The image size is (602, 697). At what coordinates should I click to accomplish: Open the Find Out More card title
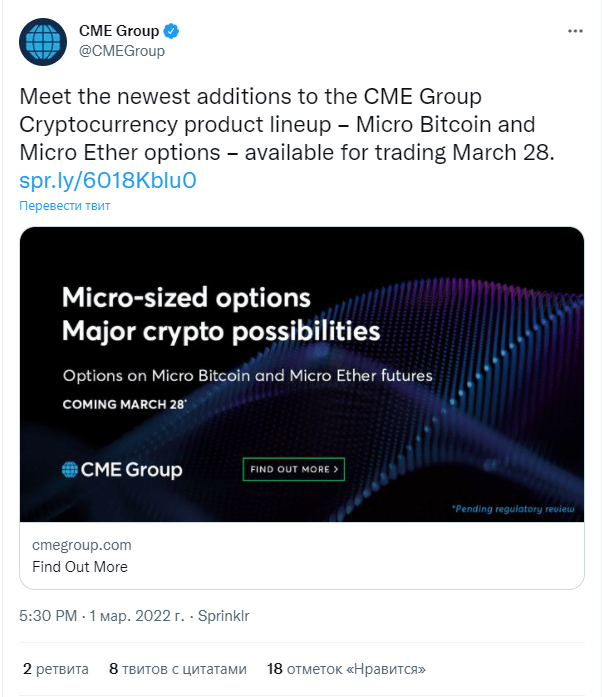click(x=80, y=567)
